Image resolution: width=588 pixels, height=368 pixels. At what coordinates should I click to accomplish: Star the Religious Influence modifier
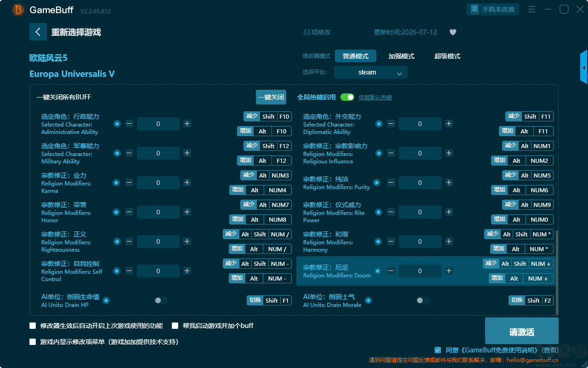[378, 153]
